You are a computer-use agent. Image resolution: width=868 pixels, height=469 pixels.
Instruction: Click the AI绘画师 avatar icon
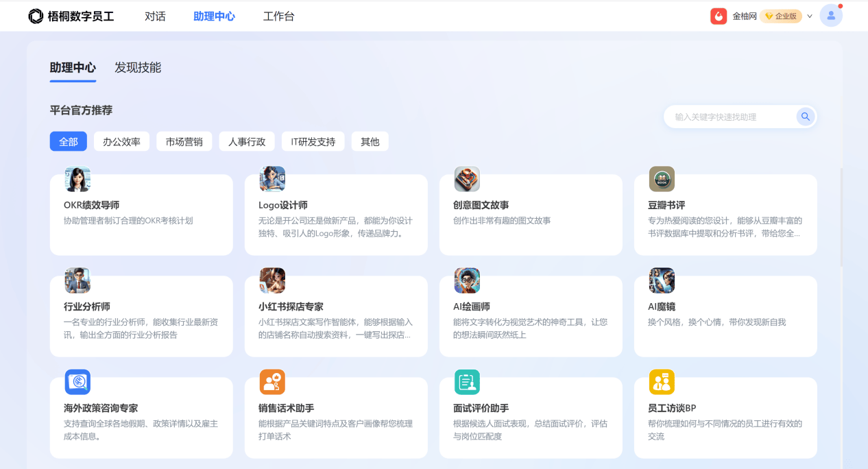[467, 281]
